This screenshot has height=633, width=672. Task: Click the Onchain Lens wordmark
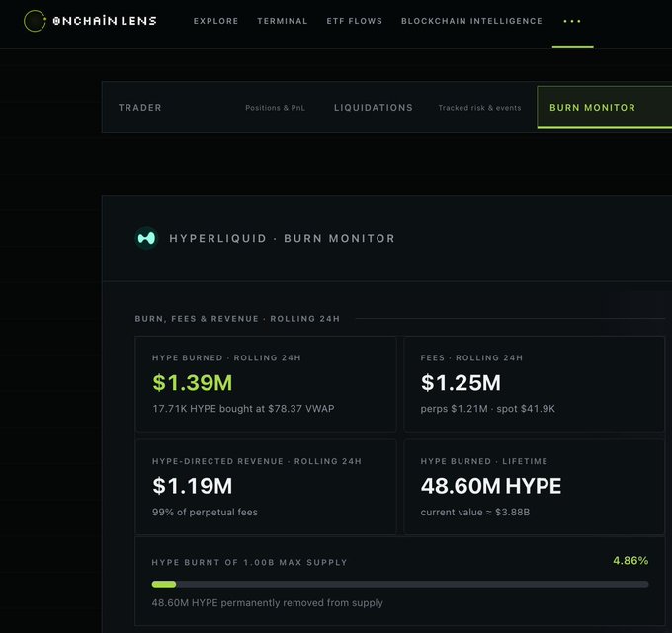tap(105, 21)
